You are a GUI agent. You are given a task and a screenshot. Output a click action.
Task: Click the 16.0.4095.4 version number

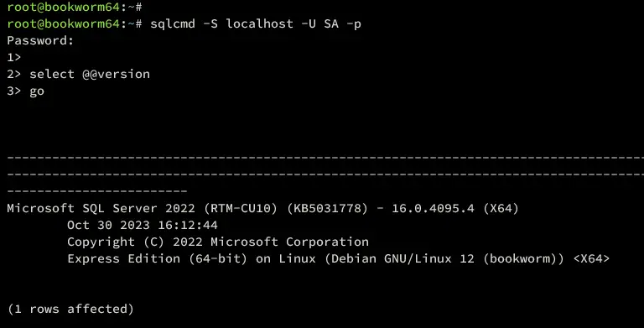click(x=433, y=208)
